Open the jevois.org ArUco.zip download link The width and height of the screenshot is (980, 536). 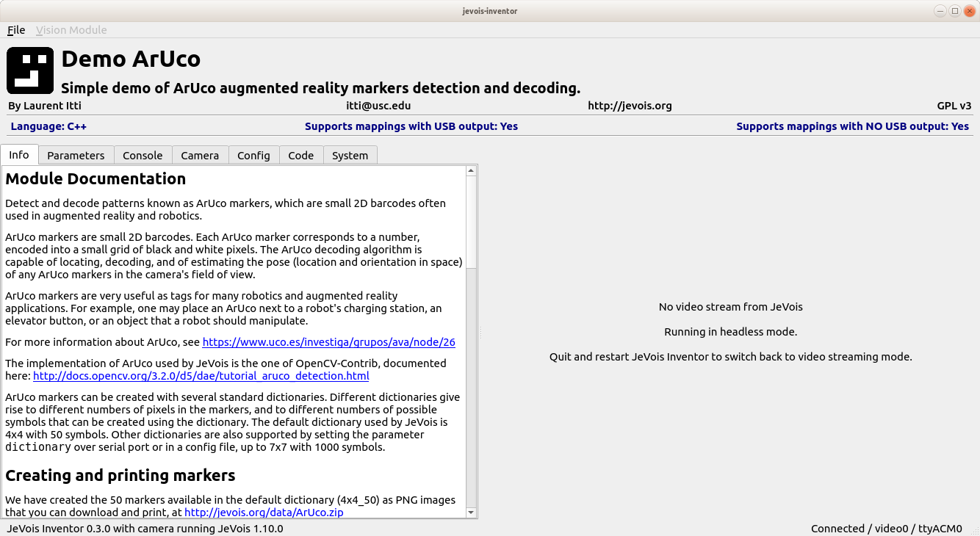264,513
